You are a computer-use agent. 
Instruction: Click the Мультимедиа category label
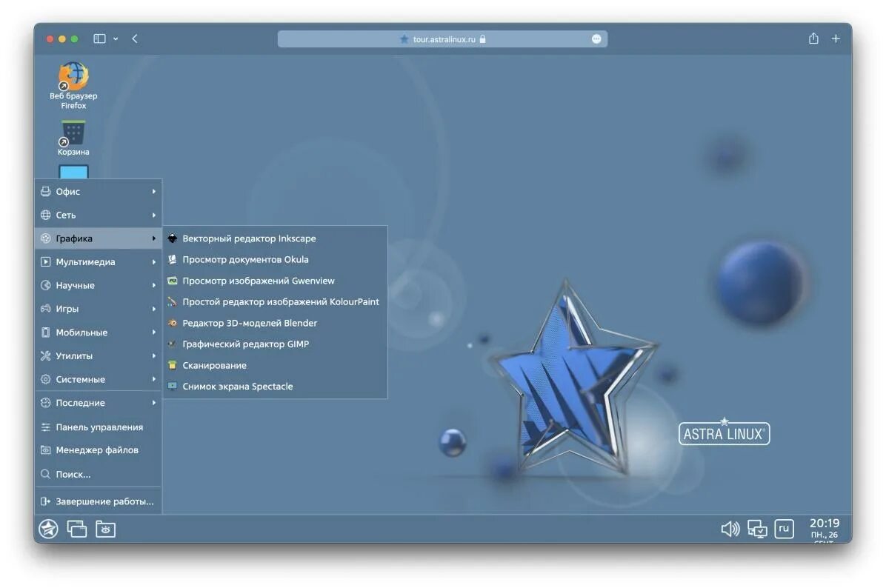[x=85, y=262]
